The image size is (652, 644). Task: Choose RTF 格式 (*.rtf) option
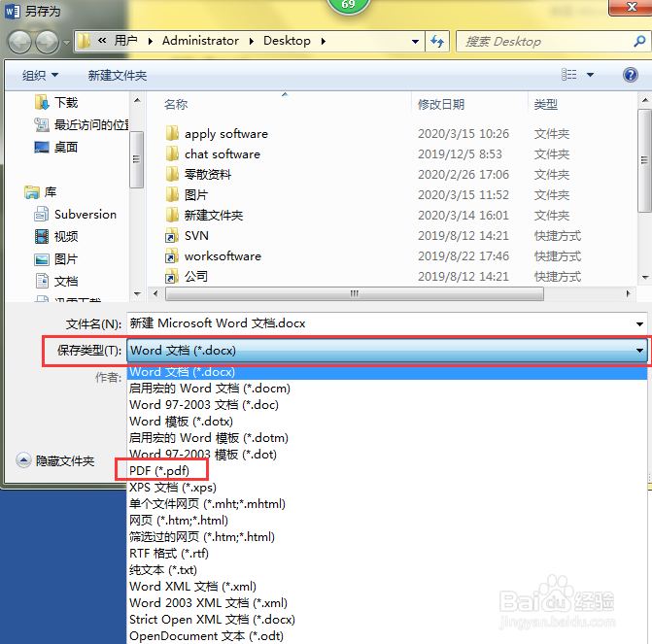[x=387, y=554]
